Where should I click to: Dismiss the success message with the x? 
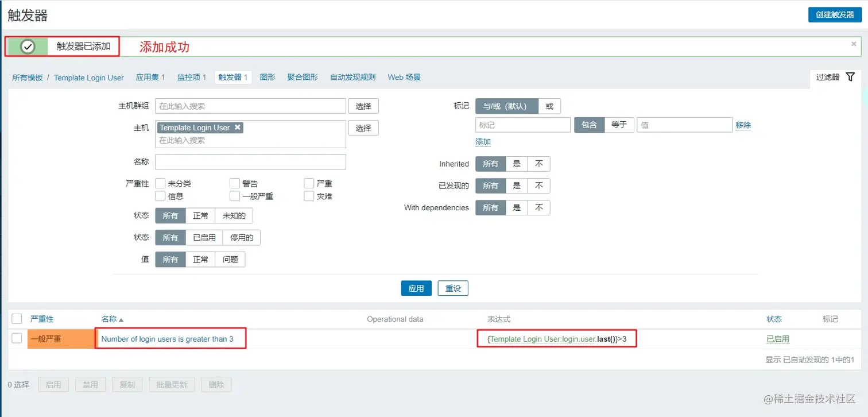[854, 44]
